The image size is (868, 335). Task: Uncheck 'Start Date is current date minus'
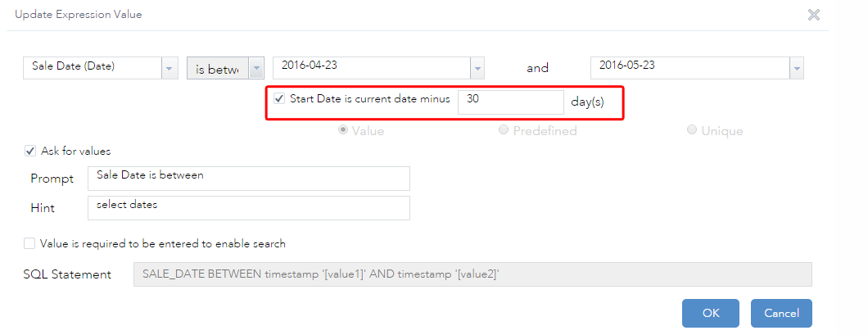pos(279,99)
